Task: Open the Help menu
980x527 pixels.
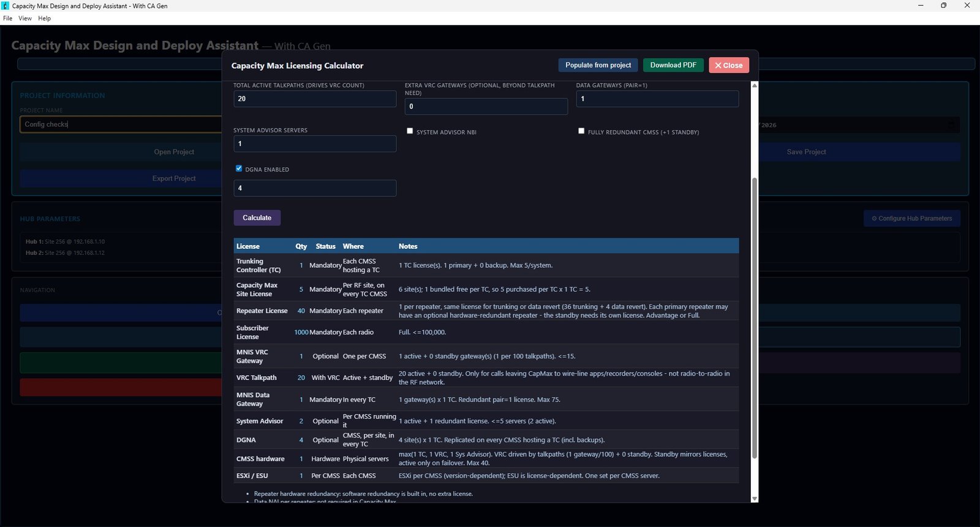Action: click(44, 18)
